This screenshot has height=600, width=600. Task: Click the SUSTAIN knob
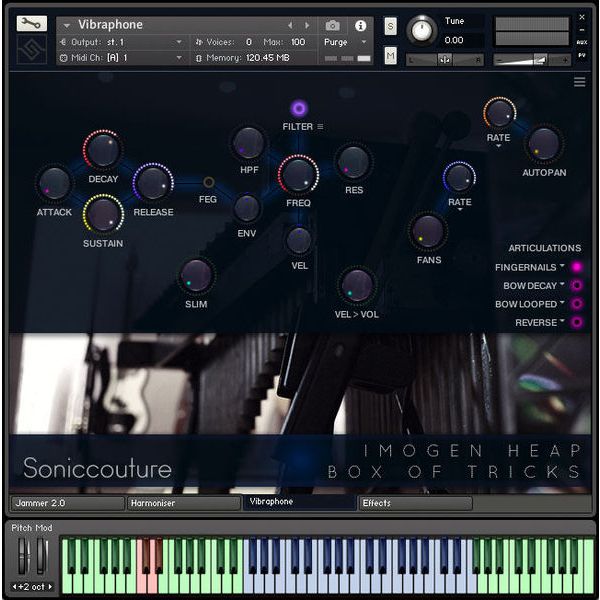103,214
